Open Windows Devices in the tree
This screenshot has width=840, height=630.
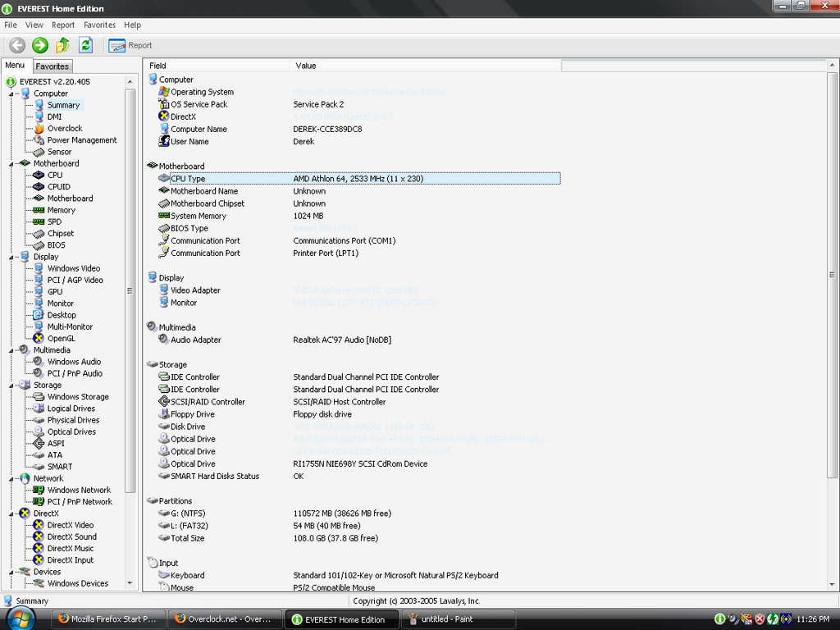(x=78, y=584)
